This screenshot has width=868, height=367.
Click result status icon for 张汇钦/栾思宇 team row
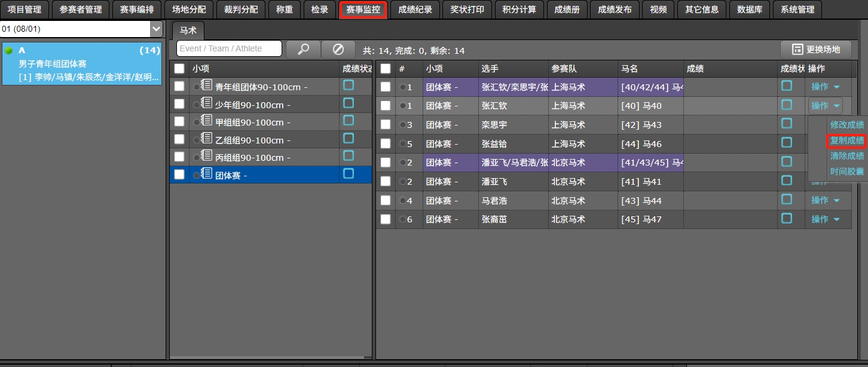tap(787, 86)
